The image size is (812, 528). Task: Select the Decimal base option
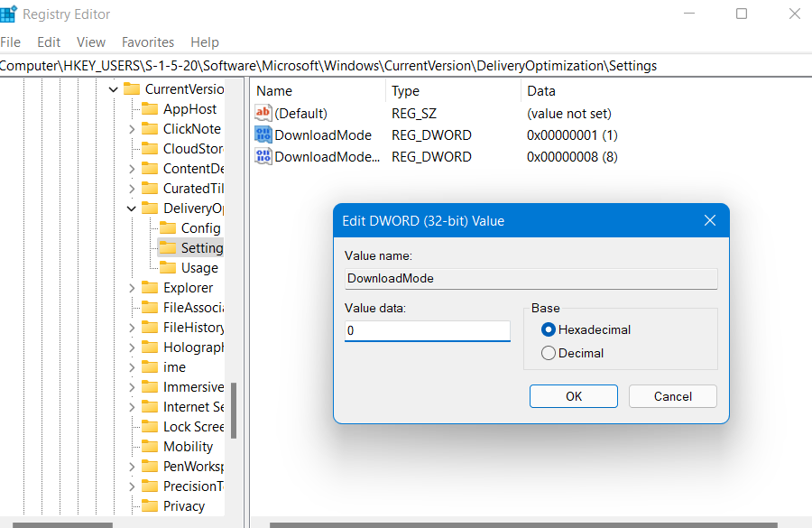pos(549,353)
